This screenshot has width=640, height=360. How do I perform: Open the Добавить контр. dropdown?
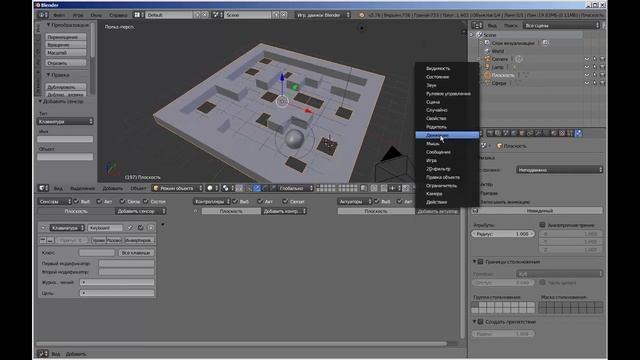[x=284, y=211]
